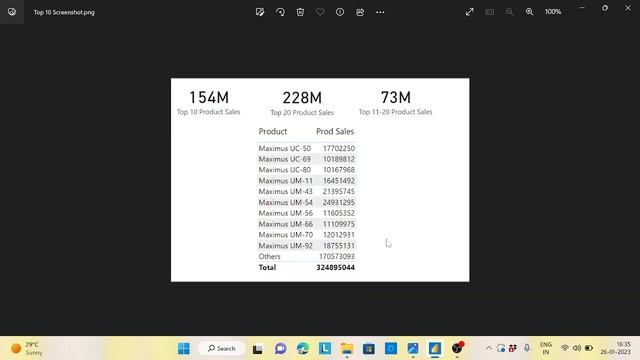Click the value 17702250

pyautogui.click(x=339, y=148)
